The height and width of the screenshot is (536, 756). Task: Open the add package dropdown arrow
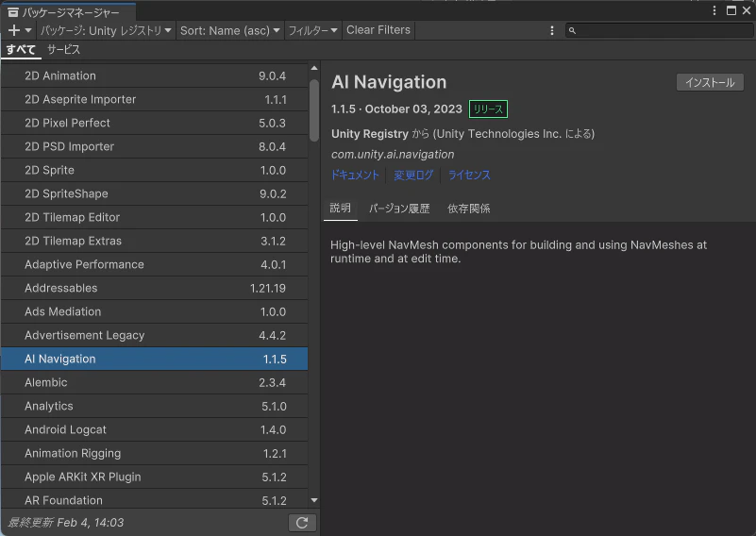point(28,30)
